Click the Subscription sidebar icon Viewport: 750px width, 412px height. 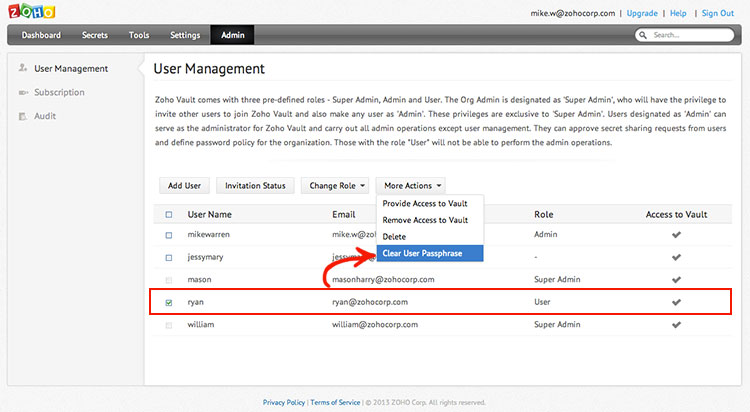(22, 92)
